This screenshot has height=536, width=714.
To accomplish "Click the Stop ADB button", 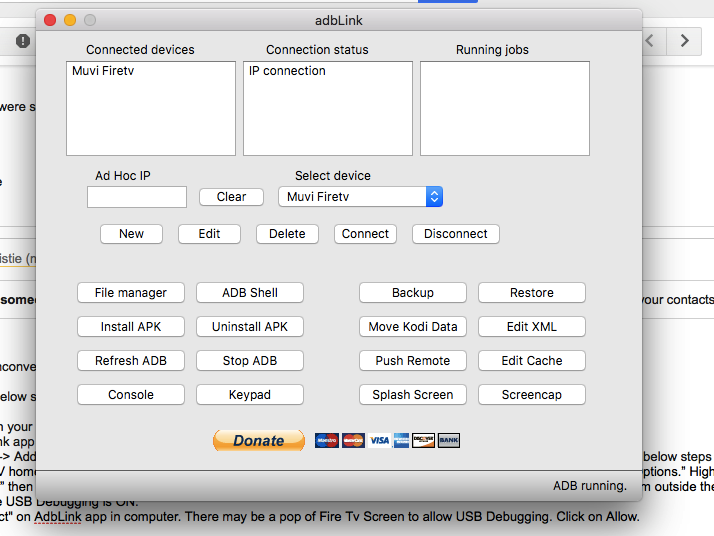I will [250, 361].
